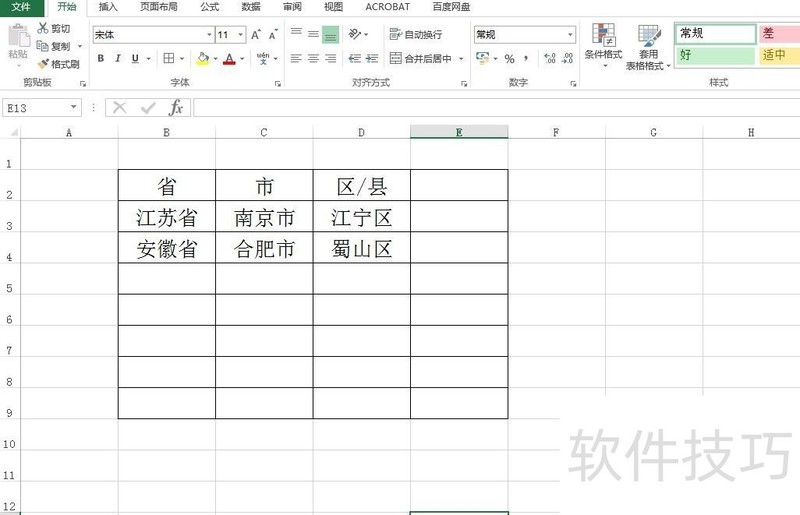
Task: Open 条件格式 conditional formatting
Action: pos(603,47)
